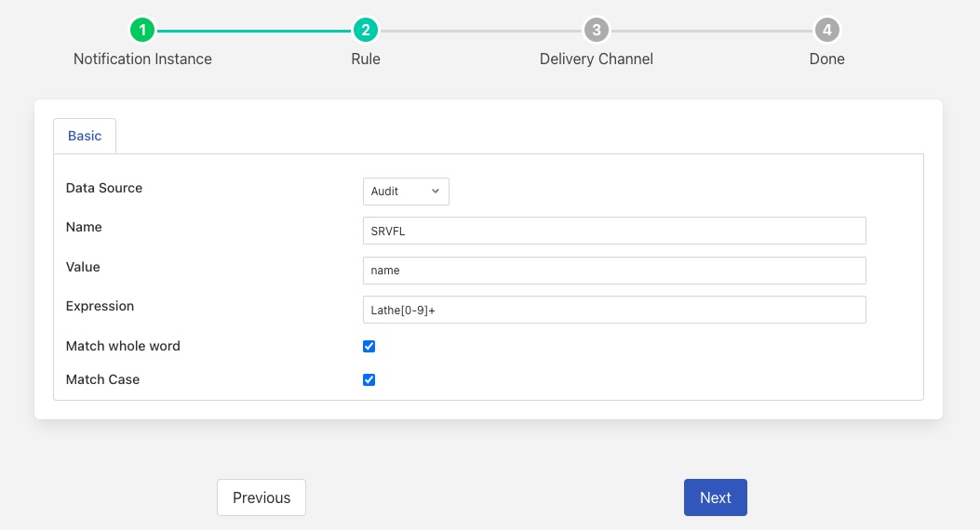Image resolution: width=980 pixels, height=530 pixels.
Task: Click the chevron arrow beside Audit
Action: (x=436, y=192)
